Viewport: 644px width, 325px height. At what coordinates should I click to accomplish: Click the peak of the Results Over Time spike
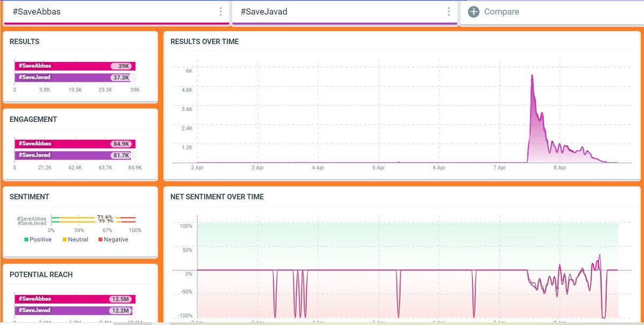click(532, 75)
